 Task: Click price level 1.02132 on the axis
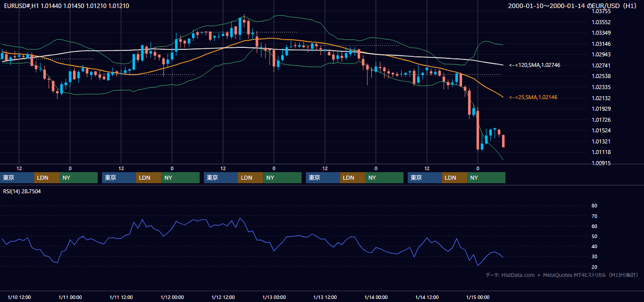click(x=601, y=98)
